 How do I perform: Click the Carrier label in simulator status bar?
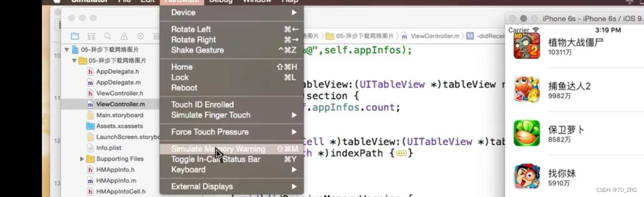pyautogui.click(x=519, y=30)
